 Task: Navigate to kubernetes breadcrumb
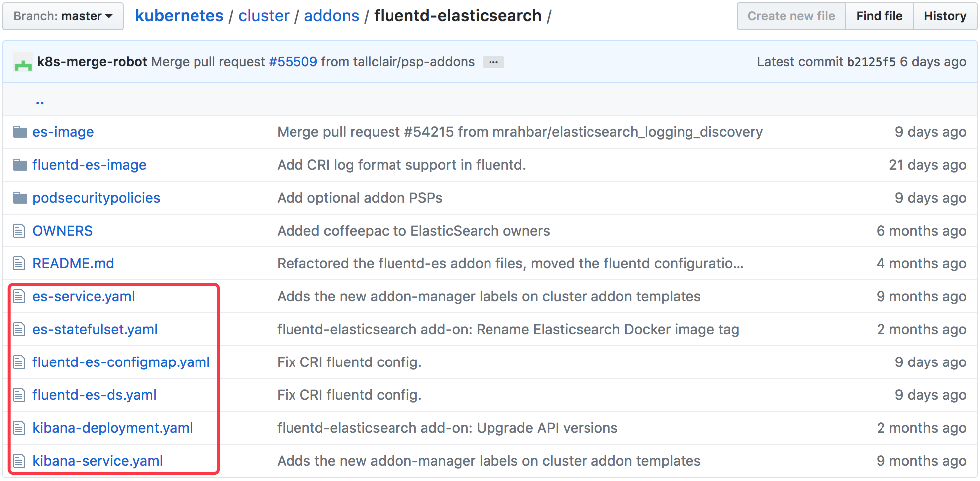179,16
